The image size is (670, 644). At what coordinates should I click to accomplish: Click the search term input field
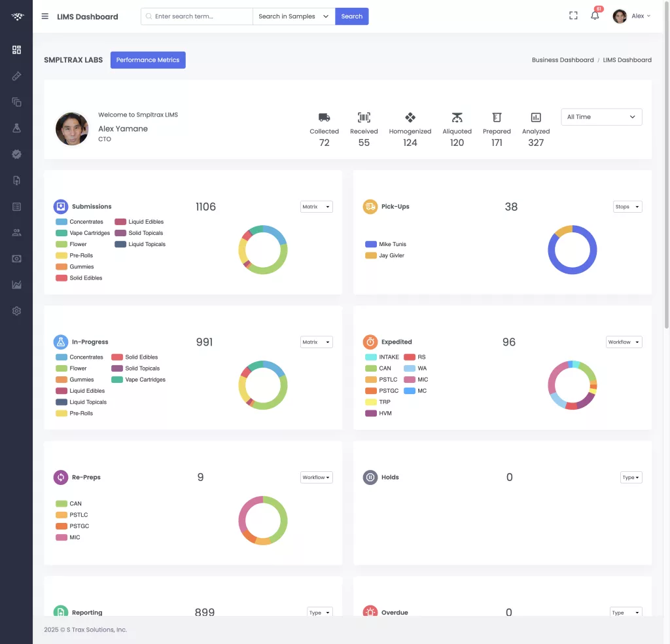click(x=197, y=16)
